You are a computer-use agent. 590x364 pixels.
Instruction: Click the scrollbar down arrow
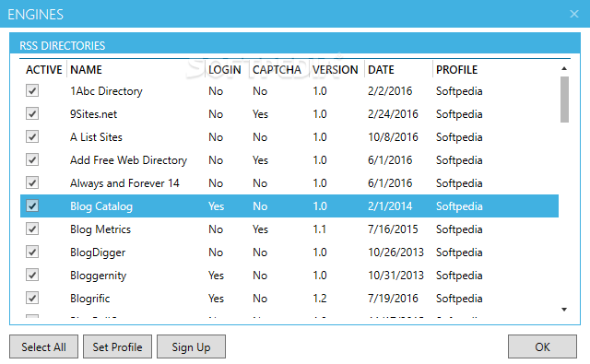564,310
